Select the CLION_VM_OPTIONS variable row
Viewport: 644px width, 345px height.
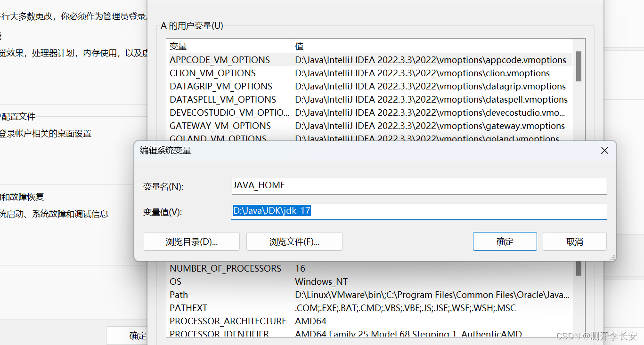pyautogui.click(x=370, y=73)
